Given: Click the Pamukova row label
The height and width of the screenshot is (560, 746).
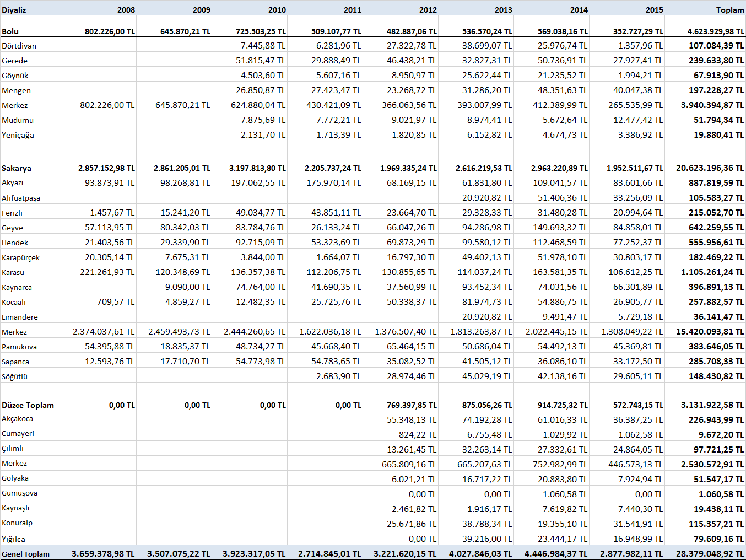Looking at the screenshot, I should click(x=19, y=347).
